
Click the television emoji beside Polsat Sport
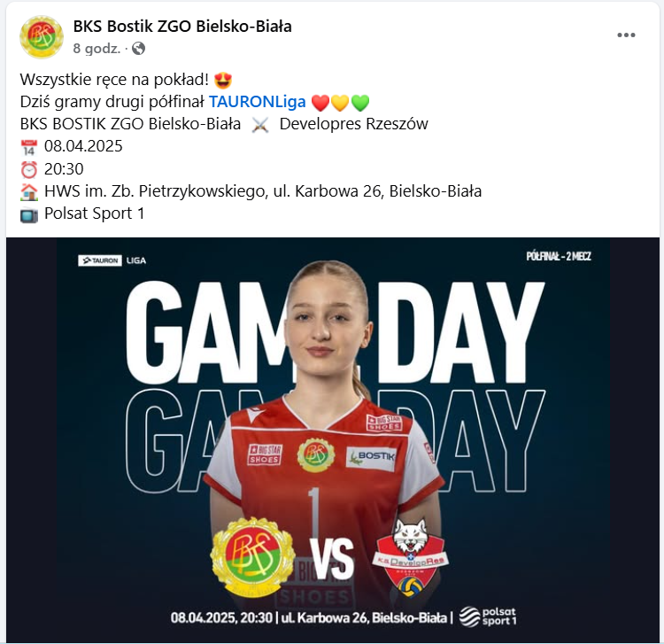[x=29, y=214]
